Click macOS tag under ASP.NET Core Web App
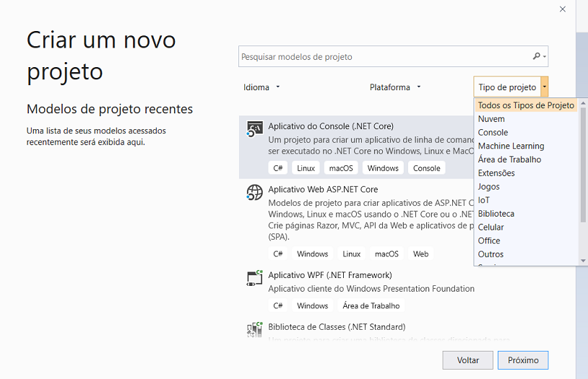The width and height of the screenshot is (588, 379). point(386,254)
